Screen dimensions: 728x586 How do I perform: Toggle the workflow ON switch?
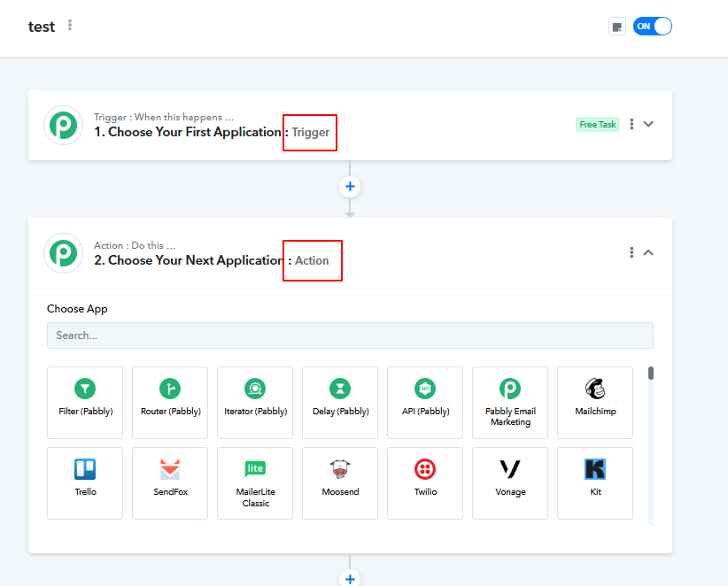[653, 27]
